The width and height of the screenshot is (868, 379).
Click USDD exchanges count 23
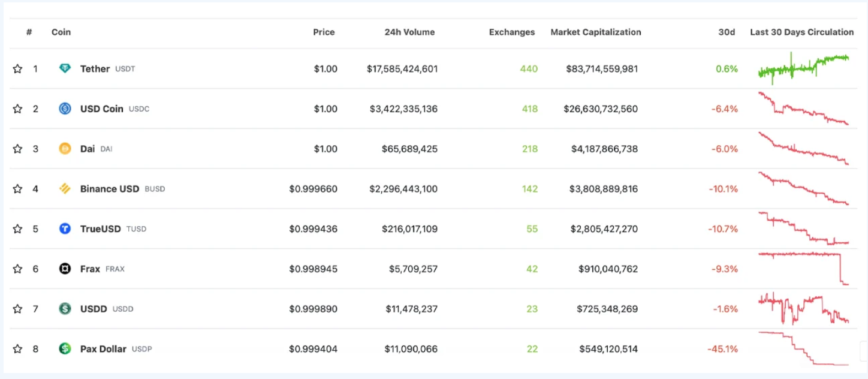click(x=532, y=309)
